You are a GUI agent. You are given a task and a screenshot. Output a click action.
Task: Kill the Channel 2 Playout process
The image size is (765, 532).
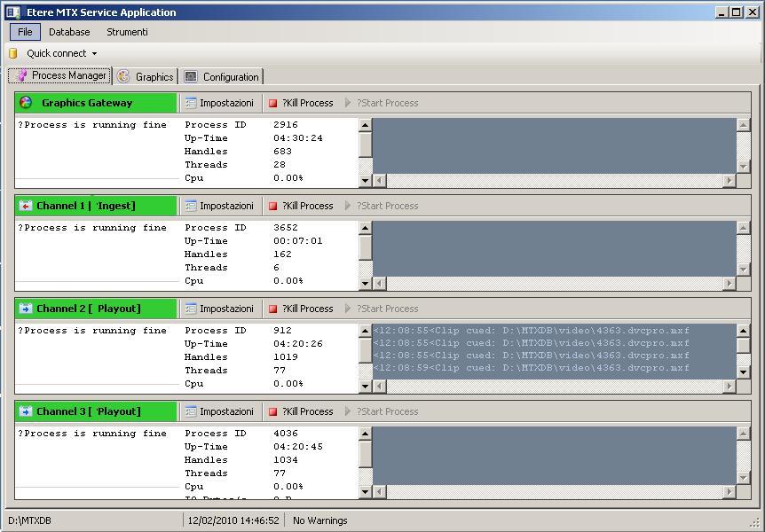pos(301,309)
